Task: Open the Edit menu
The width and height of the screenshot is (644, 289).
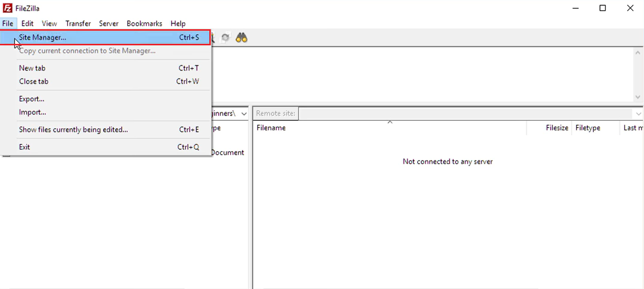Action: [x=27, y=23]
